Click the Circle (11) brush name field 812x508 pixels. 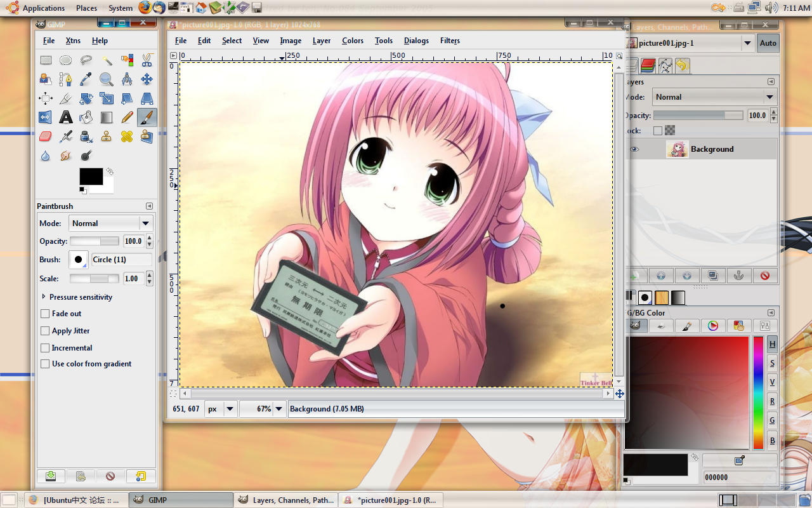pyautogui.click(x=122, y=260)
